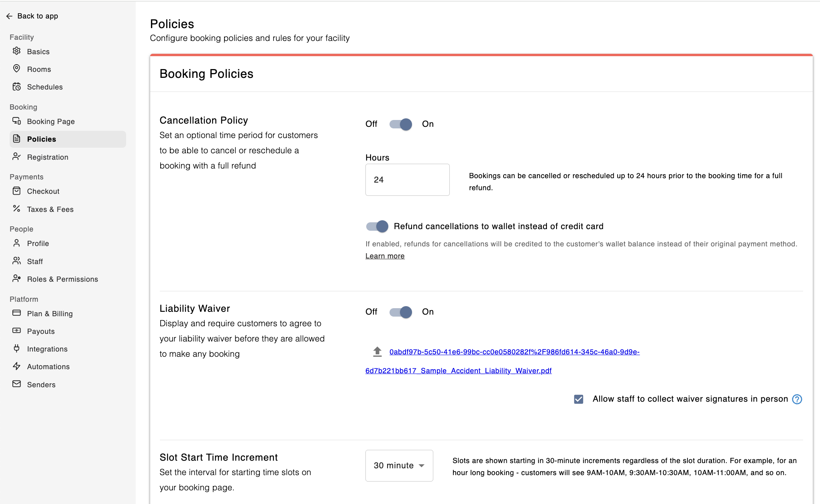Open the Sample Accident Liability Waiver PDF link

458,371
